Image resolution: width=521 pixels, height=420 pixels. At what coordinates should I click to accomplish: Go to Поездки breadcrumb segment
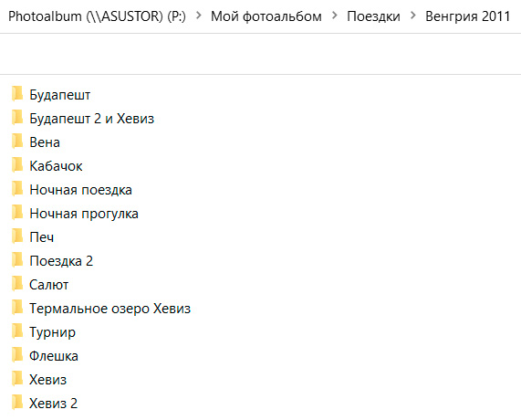pos(373,16)
